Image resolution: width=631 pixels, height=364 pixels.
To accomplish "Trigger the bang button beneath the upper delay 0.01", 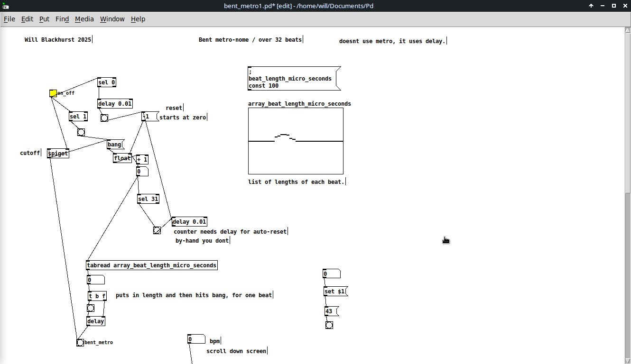I will [x=104, y=118].
